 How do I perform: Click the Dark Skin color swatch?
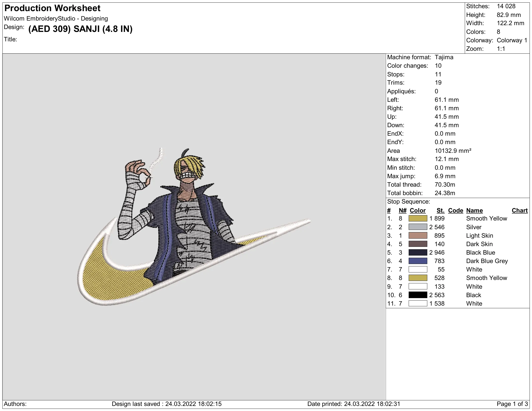tap(418, 244)
